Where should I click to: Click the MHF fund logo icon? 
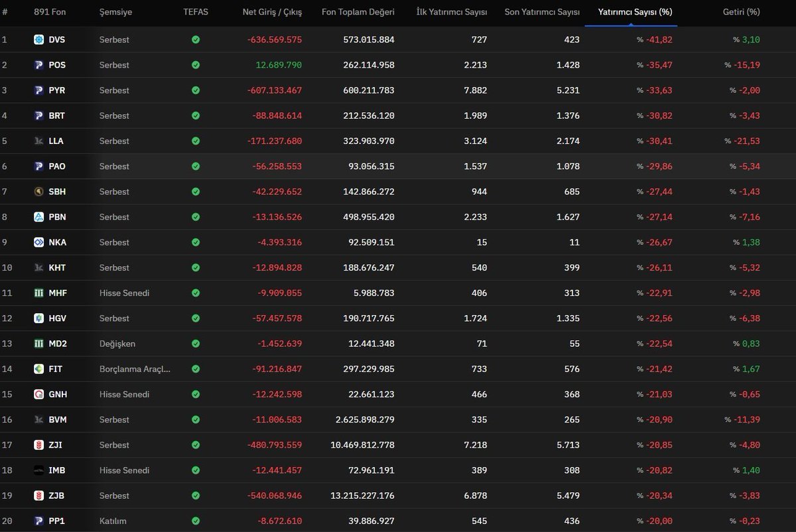click(38, 293)
